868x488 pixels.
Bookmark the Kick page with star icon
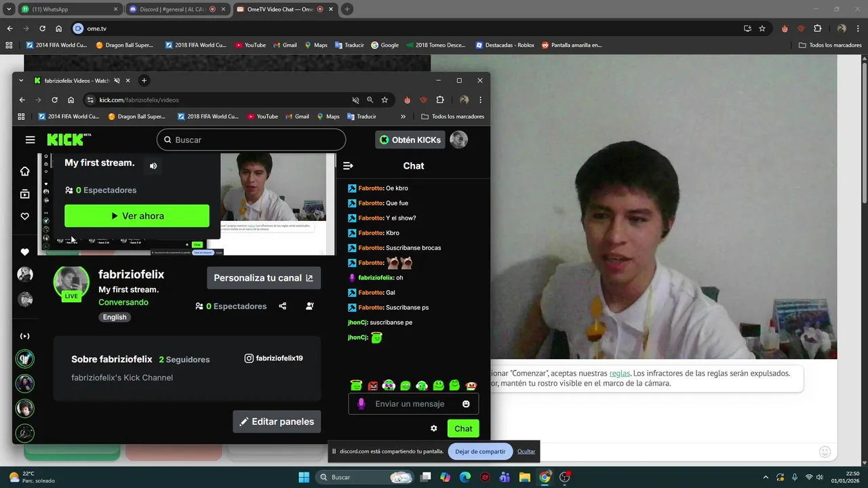point(384,100)
